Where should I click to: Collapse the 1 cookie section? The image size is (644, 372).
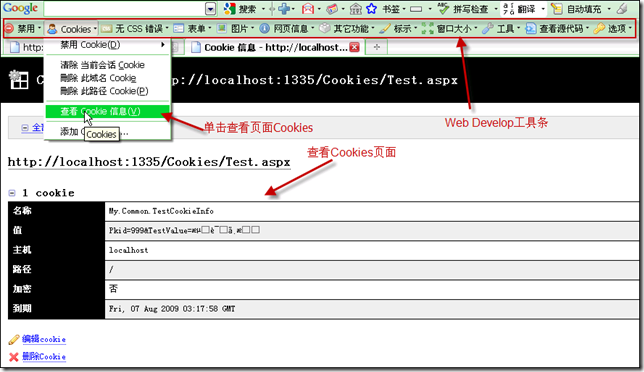tap(12, 193)
